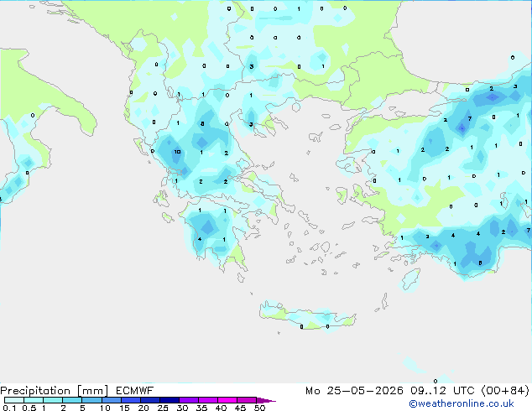The width and height of the screenshot is (532, 411).
Task: Click legend scale label '0.1'
Action: 9,408
